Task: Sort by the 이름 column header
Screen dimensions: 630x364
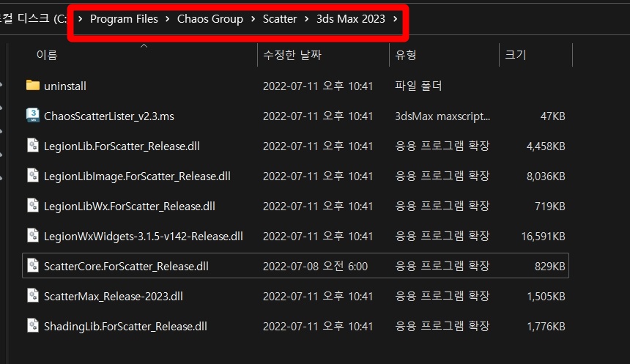Action: 47,55
